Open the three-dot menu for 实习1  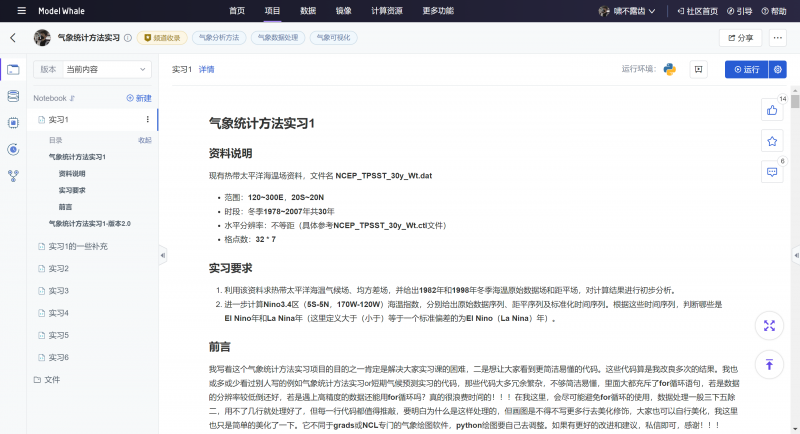coord(147,119)
